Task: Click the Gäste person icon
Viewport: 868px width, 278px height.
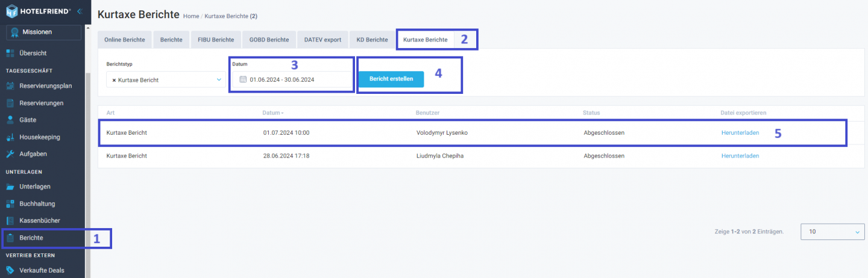Action: (x=10, y=120)
